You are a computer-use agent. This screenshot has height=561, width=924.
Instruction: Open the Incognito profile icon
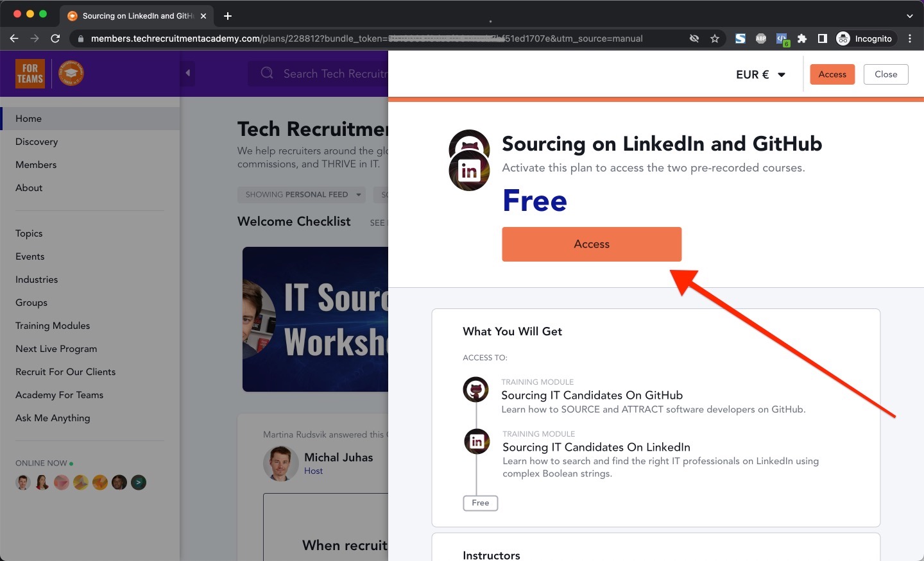[843, 38]
